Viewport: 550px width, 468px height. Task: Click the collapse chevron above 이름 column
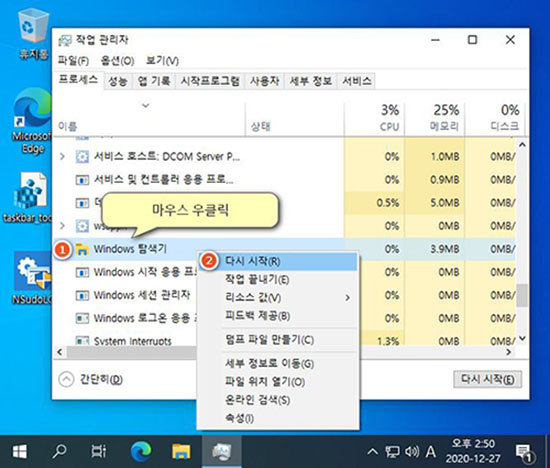[x=146, y=105]
